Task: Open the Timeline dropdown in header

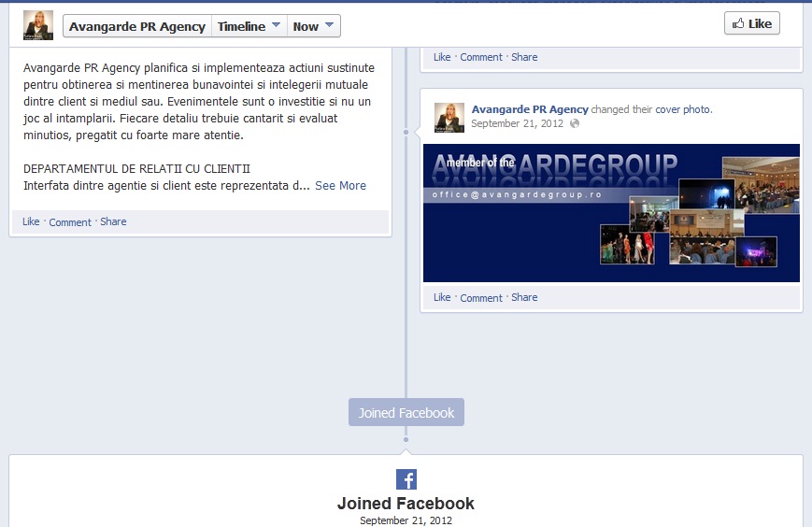Action: (249, 26)
